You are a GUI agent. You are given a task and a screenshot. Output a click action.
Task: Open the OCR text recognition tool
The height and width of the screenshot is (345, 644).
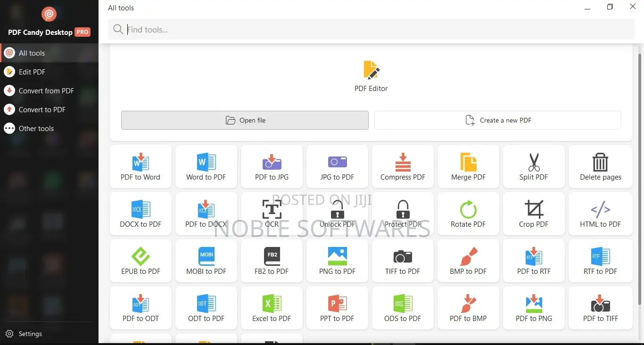click(x=272, y=214)
